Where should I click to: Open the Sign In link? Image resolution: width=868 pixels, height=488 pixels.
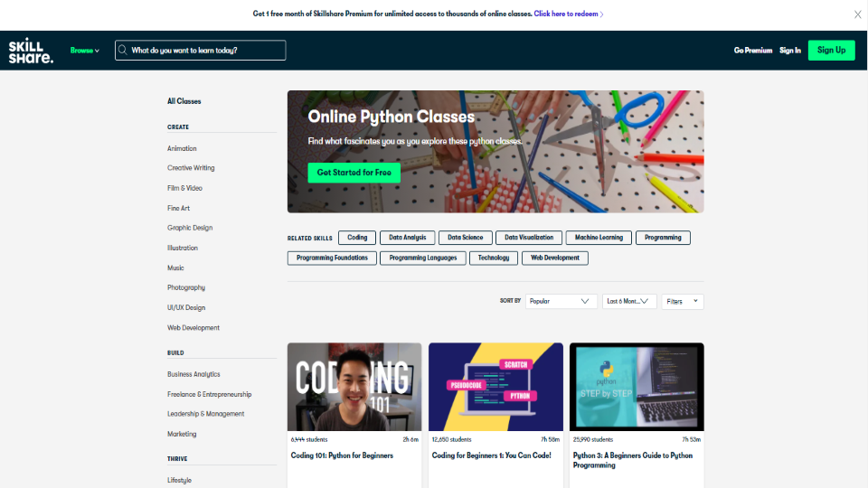tap(790, 51)
